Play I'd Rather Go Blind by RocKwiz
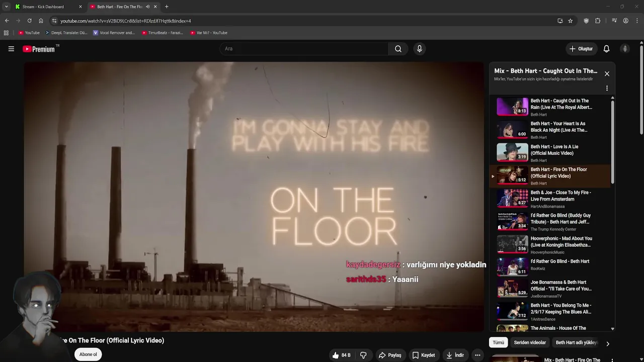The width and height of the screenshot is (644, 362). [550, 267]
